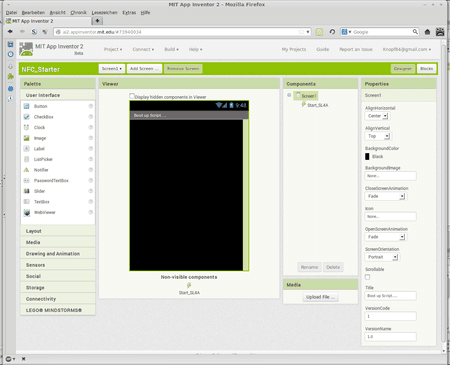Switch to the Blocks editor
450x365 pixels.
pyautogui.click(x=427, y=69)
